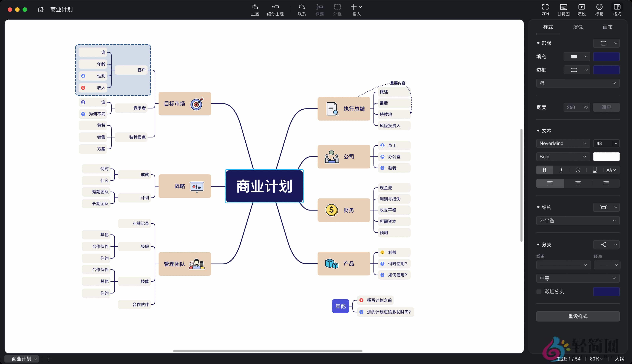This screenshot has height=364, width=632.
Task: Start 演说 (presentation) mode
Action: click(581, 9)
